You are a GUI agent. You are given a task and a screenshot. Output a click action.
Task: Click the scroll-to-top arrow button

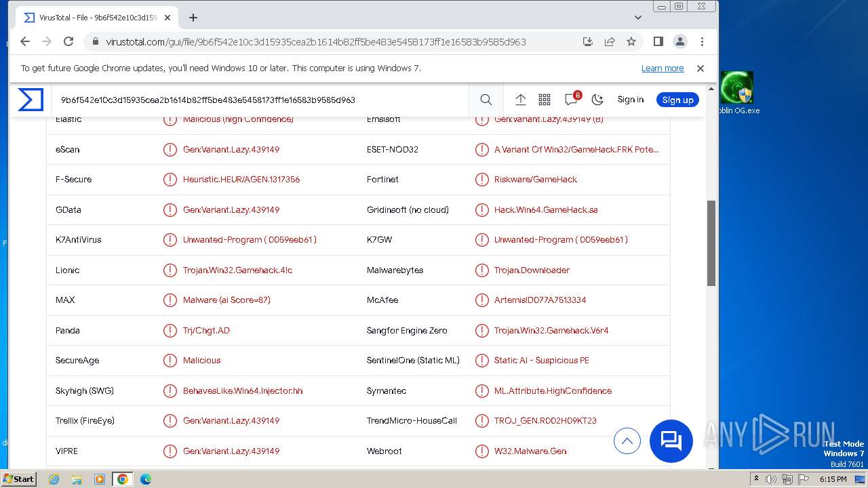[x=627, y=441]
